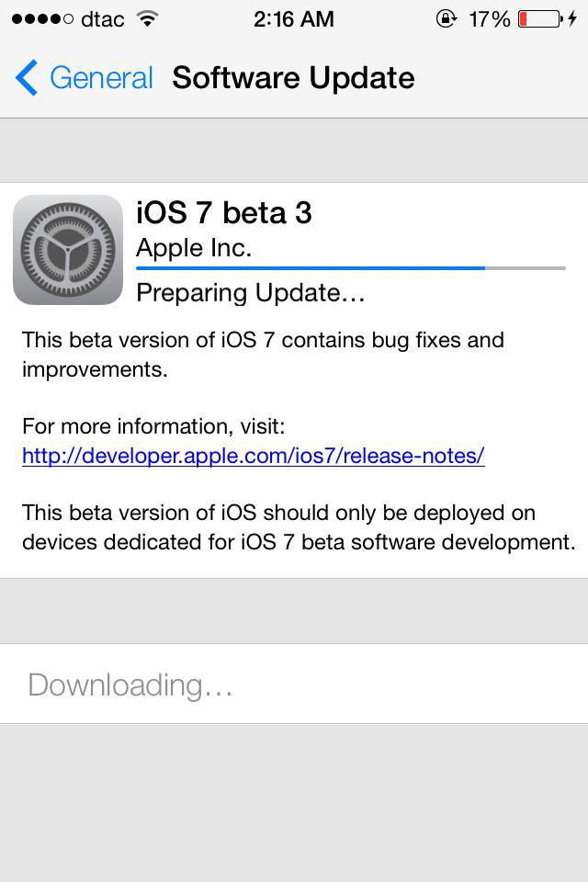Tap the back chevron arrow
The height and width of the screenshot is (882, 588).
tap(27, 77)
